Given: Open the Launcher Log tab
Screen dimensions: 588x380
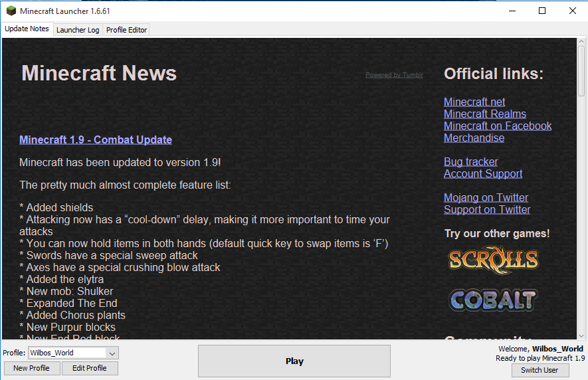Looking at the screenshot, I should (78, 30).
